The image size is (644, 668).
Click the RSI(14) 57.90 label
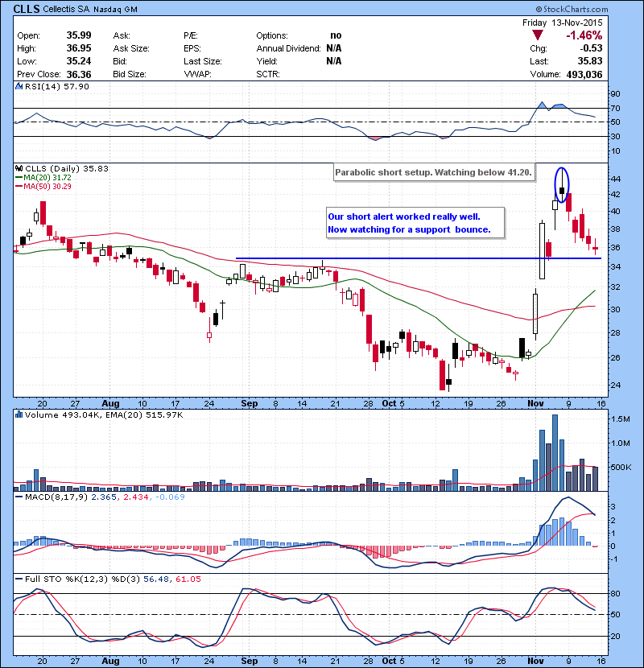coord(57,86)
